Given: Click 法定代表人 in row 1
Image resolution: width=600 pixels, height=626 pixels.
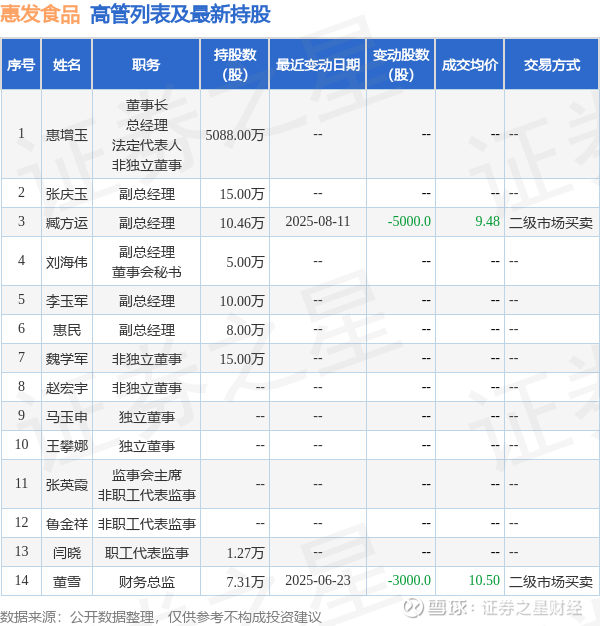Looking at the screenshot, I should pyautogui.click(x=147, y=145).
